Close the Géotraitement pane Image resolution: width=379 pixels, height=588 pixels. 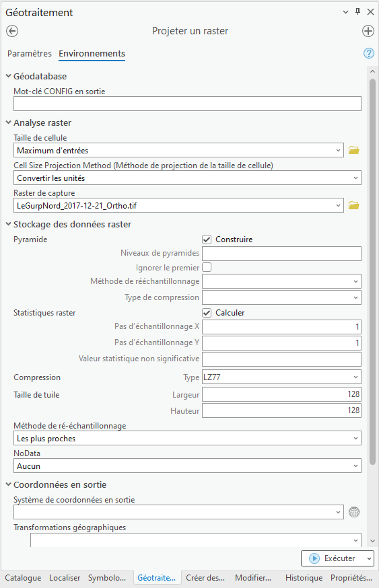coord(370,12)
